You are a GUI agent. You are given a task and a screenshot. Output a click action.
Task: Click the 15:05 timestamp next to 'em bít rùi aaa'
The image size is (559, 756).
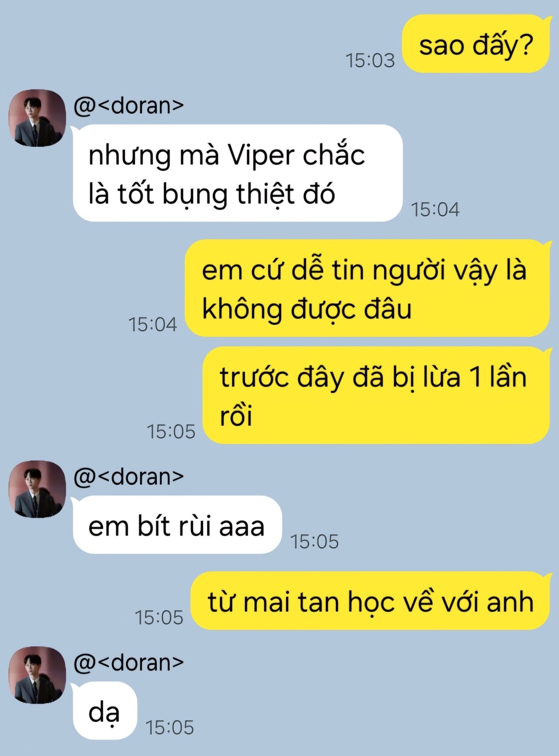314,541
